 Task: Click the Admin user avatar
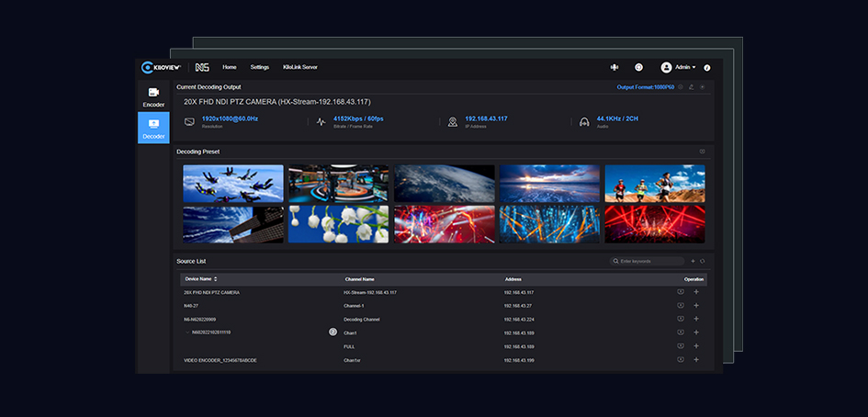(667, 68)
